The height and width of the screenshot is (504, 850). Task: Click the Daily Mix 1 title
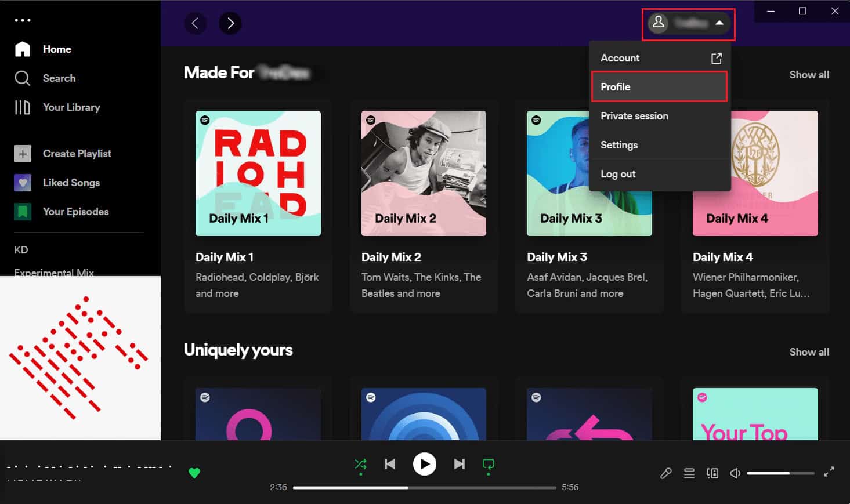(225, 257)
